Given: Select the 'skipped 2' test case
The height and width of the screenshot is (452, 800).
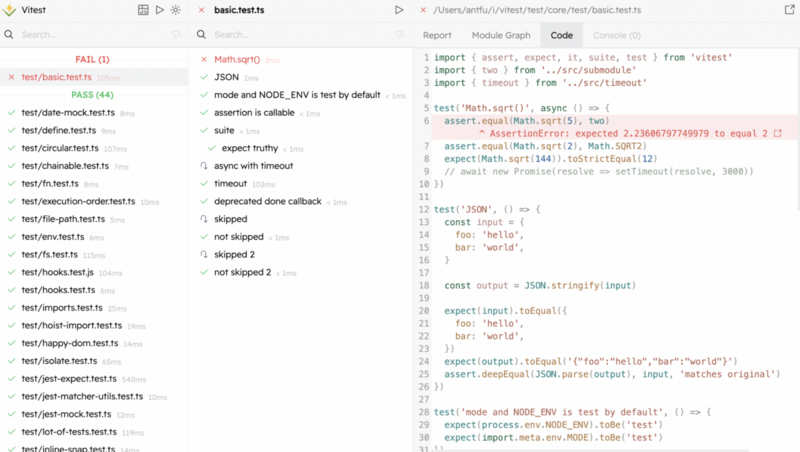Looking at the screenshot, I should (x=301, y=255).
